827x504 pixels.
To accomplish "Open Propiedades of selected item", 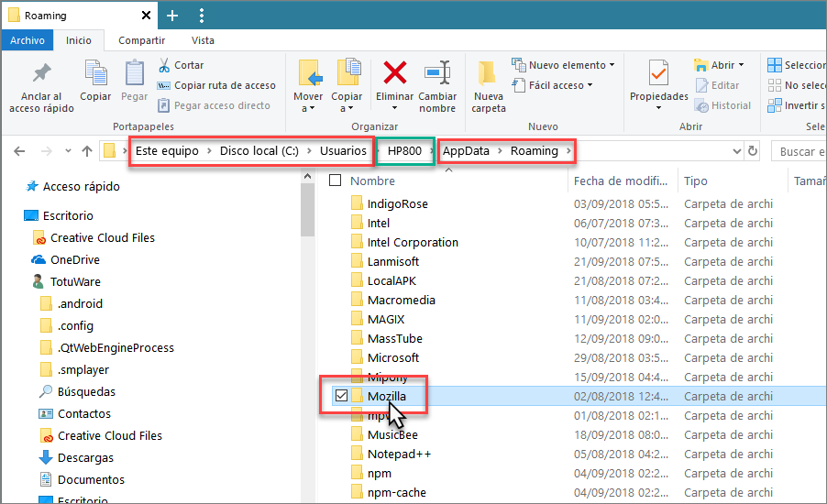I will [x=658, y=86].
